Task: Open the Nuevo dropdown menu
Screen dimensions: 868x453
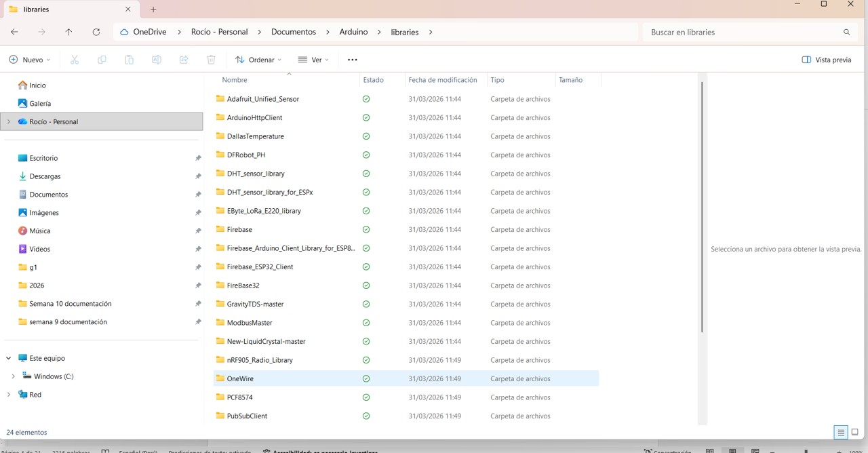Action: point(30,60)
